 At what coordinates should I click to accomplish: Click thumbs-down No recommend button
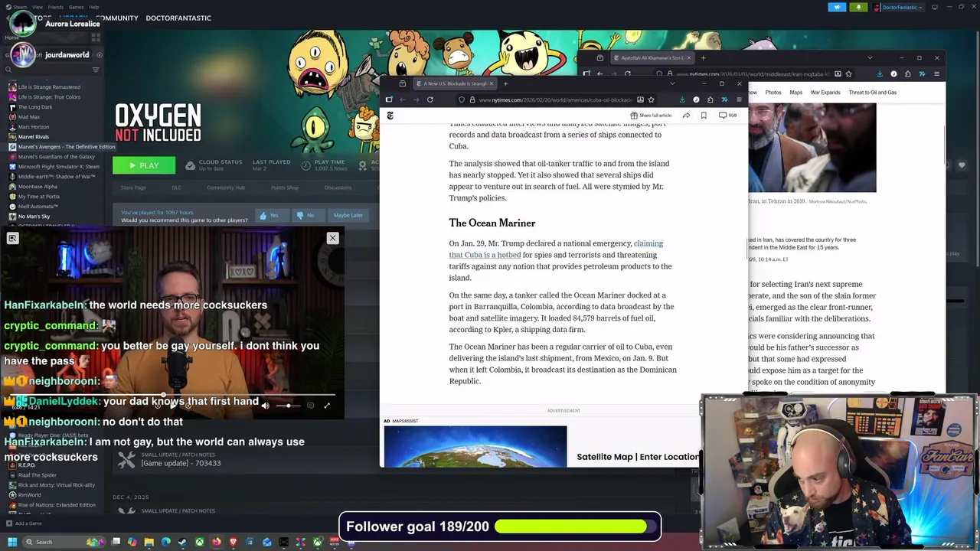309,215
